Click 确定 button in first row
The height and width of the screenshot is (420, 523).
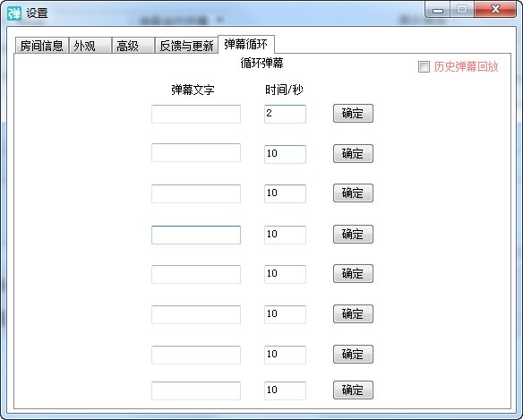click(353, 114)
